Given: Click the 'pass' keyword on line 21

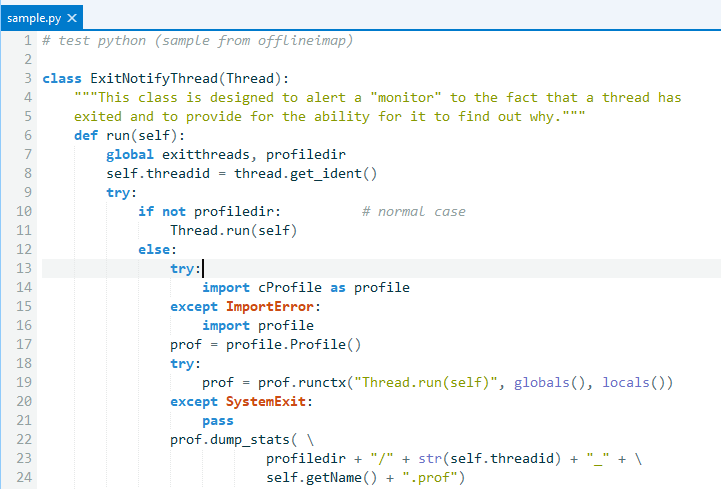Looking at the screenshot, I should 218,420.
